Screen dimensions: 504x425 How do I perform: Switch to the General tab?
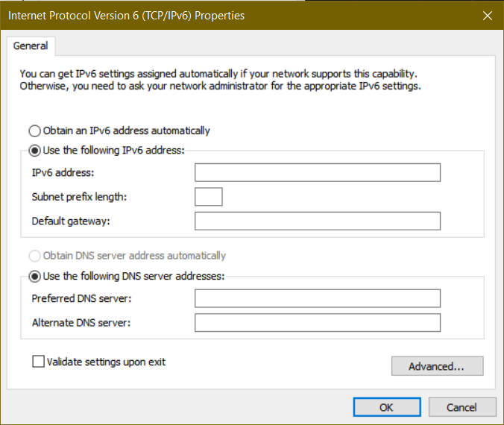31,46
